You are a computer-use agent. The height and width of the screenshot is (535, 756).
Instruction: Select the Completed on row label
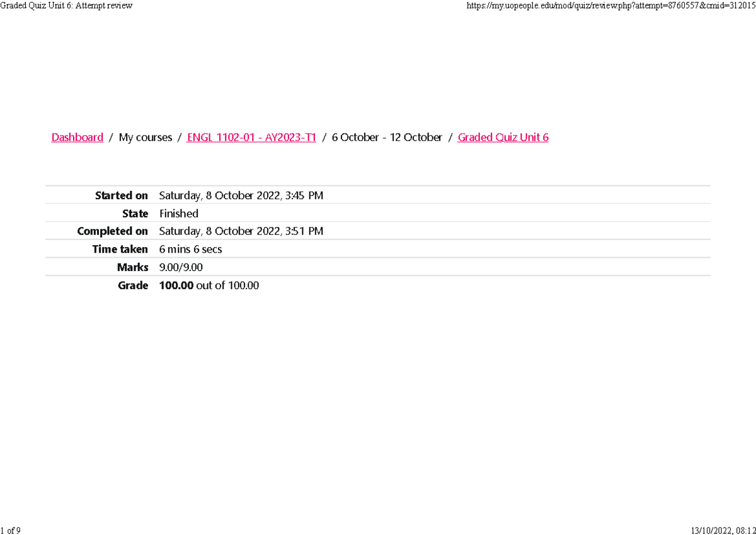(112, 231)
